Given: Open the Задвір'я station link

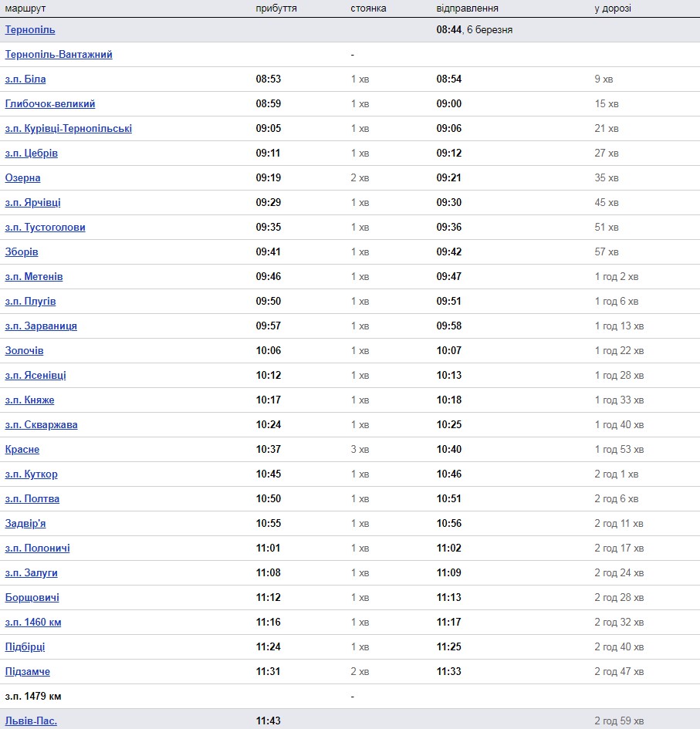Looking at the screenshot, I should [25, 524].
